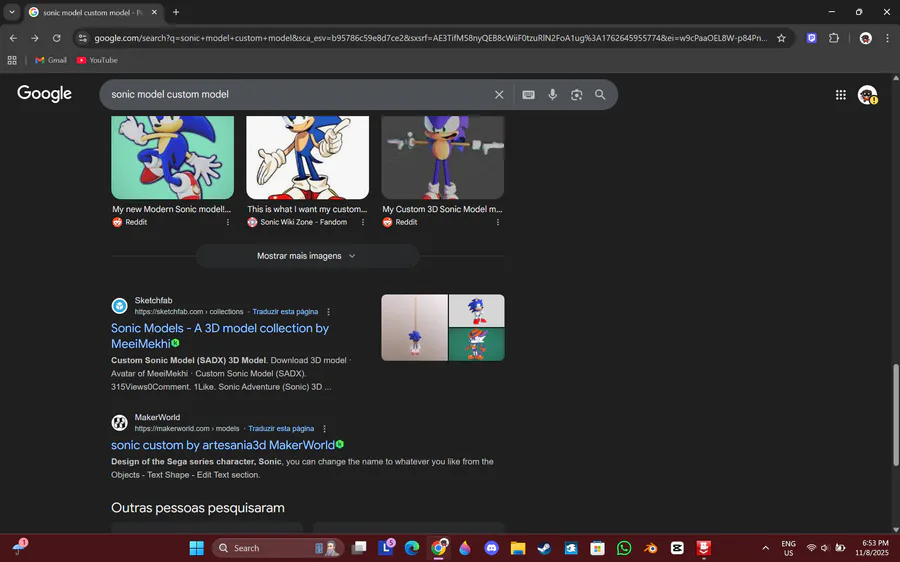Submit search with the magnifier icon
Viewport: 900px width, 562px height.
pos(600,95)
